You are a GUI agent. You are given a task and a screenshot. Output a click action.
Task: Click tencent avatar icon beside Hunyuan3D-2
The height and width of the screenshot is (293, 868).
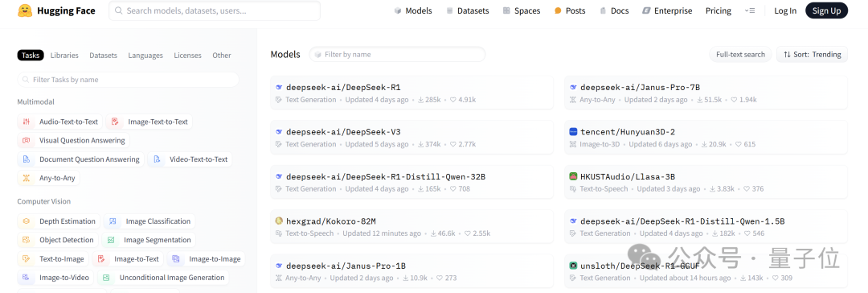(x=574, y=132)
